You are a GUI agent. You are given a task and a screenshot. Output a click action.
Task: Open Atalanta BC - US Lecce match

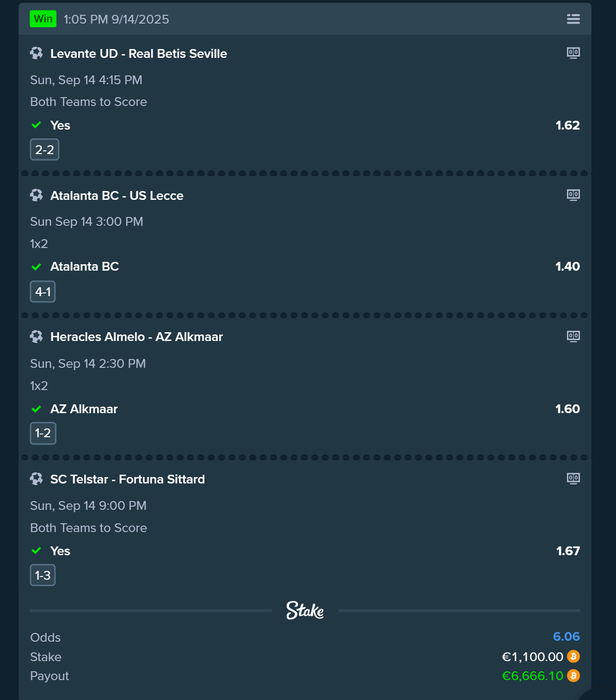click(117, 196)
